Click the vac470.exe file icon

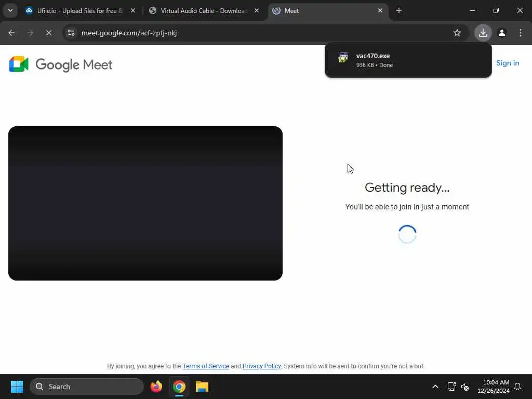(x=343, y=57)
